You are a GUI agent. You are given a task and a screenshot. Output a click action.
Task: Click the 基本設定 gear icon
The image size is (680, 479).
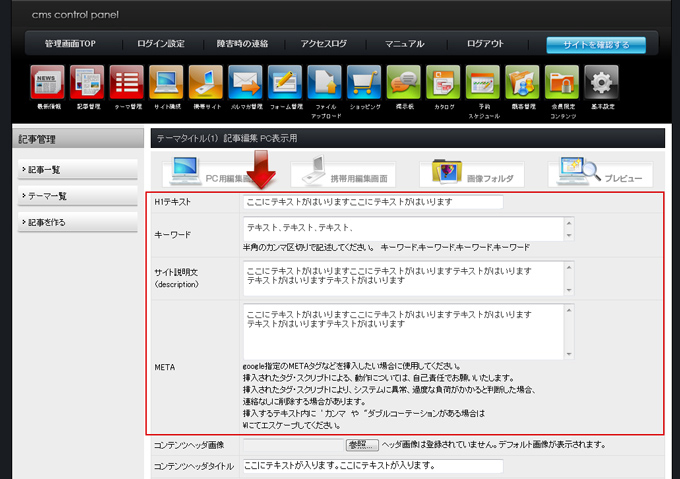(600, 82)
